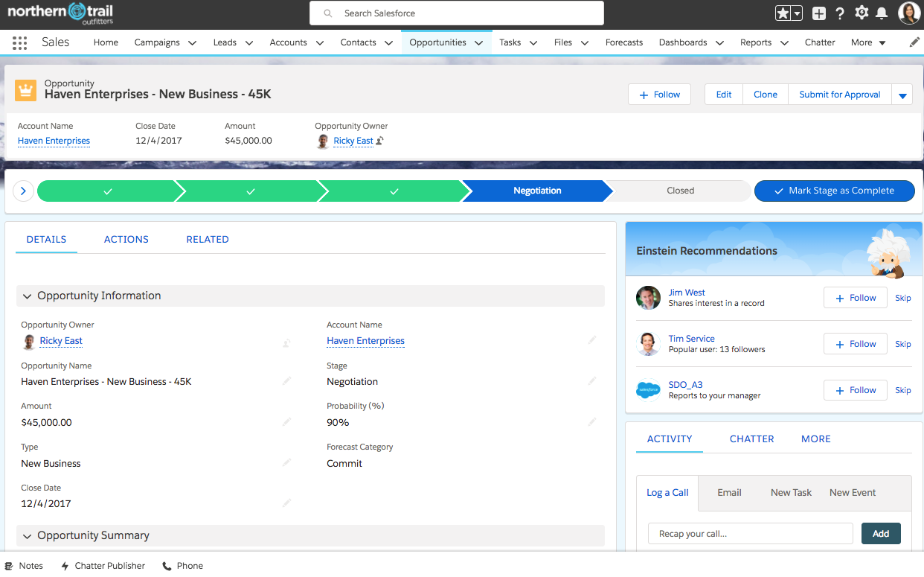Open the Notifications bell icon
This screenshot has height=577, width=924.
882,13
